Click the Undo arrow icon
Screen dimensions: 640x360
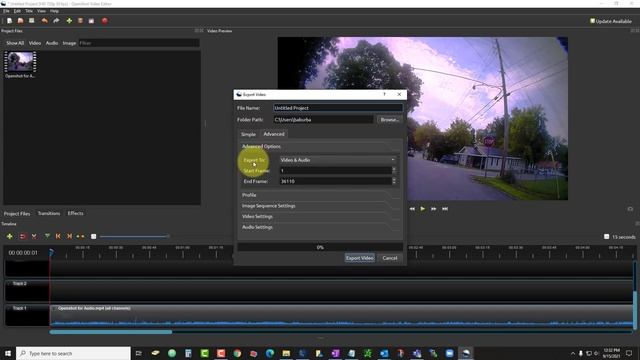click(x=44, y=21)
